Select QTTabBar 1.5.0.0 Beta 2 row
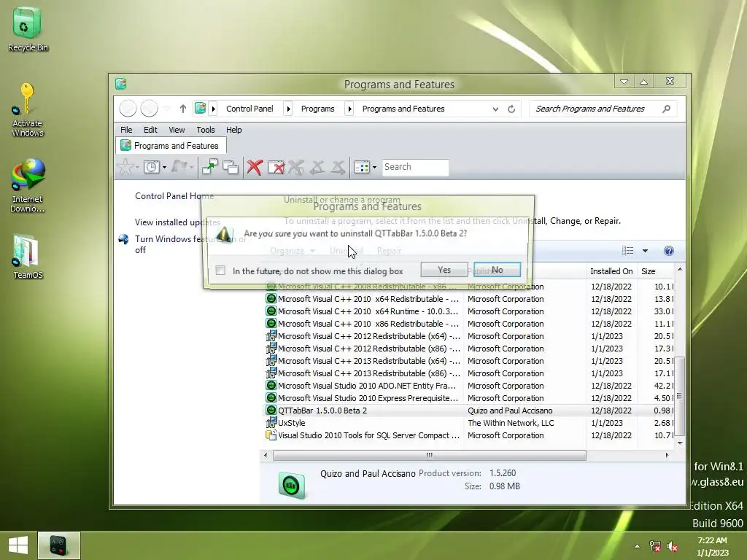The width and height of the screenshot is (747, 560). pos(469,411)
